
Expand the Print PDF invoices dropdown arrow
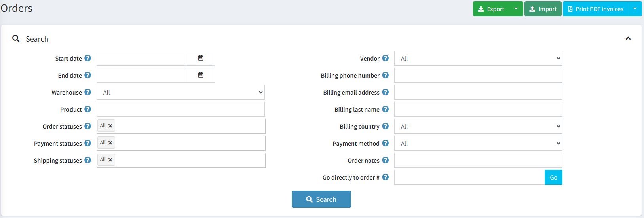click(x=635, y=9)
